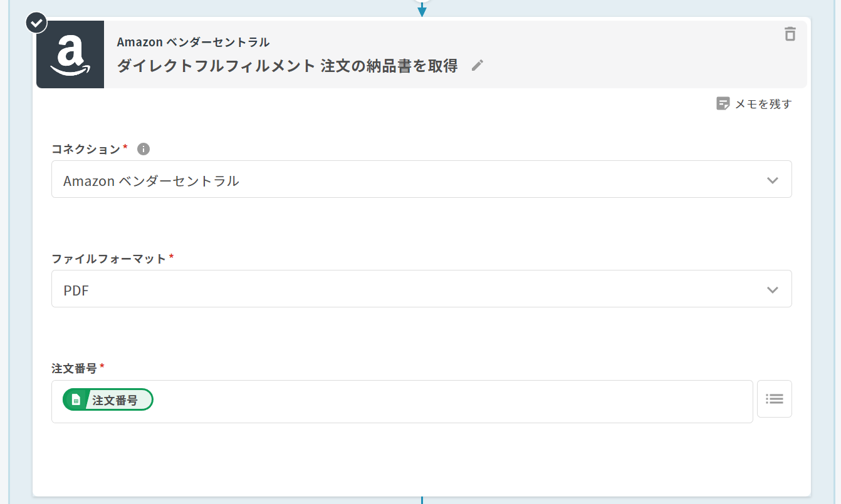Click the Amazon ベンダーセントラル app name in the header

(193, 42)
